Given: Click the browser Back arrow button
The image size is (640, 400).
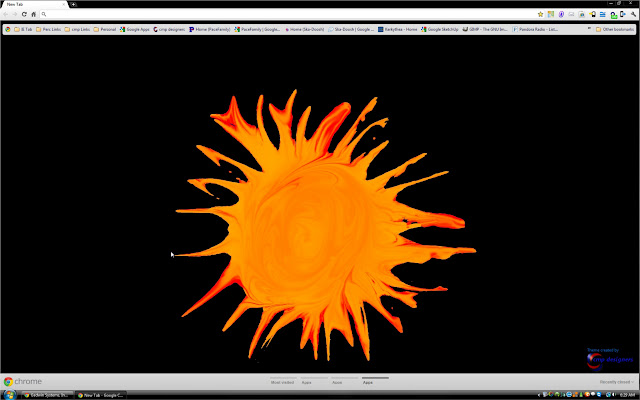Looking at the screenshot, I should (6, 14).
